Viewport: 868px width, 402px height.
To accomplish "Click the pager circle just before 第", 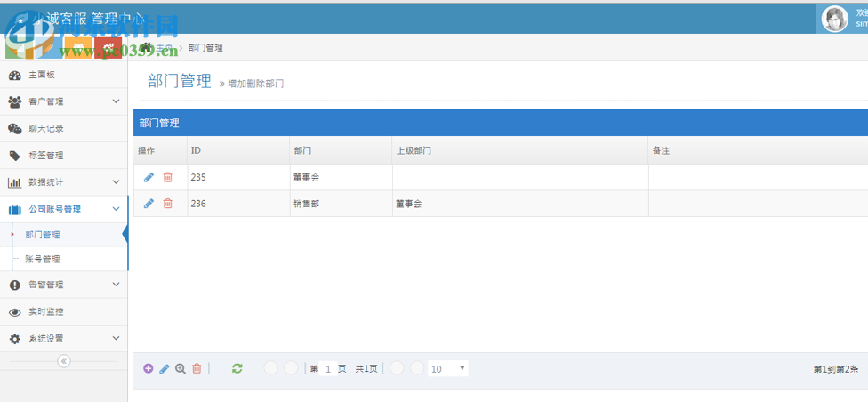I will (x=291, y=368).
